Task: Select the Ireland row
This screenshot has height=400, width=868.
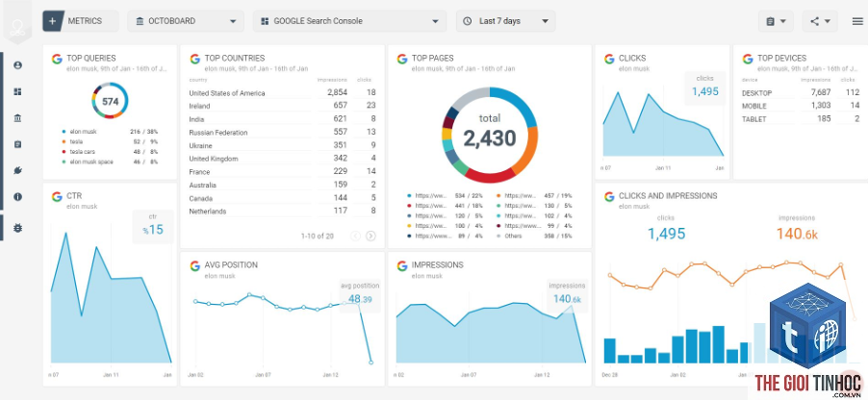Action: click(282, 106)
